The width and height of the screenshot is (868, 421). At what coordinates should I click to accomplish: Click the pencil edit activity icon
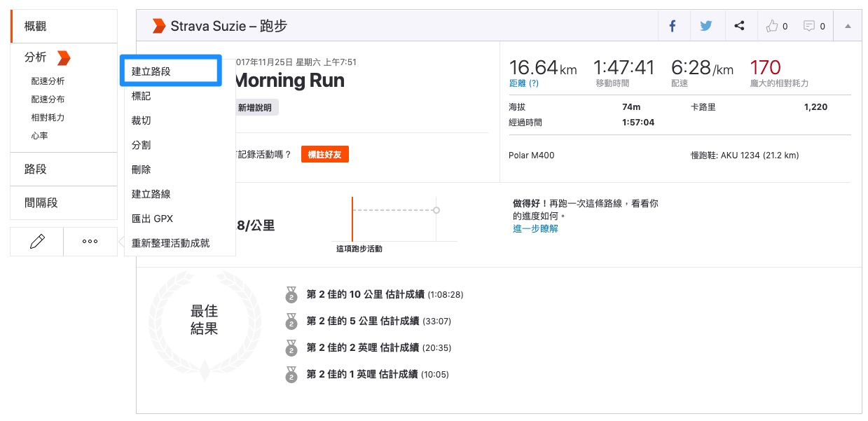pyautogui.click(x=37, y=241)
